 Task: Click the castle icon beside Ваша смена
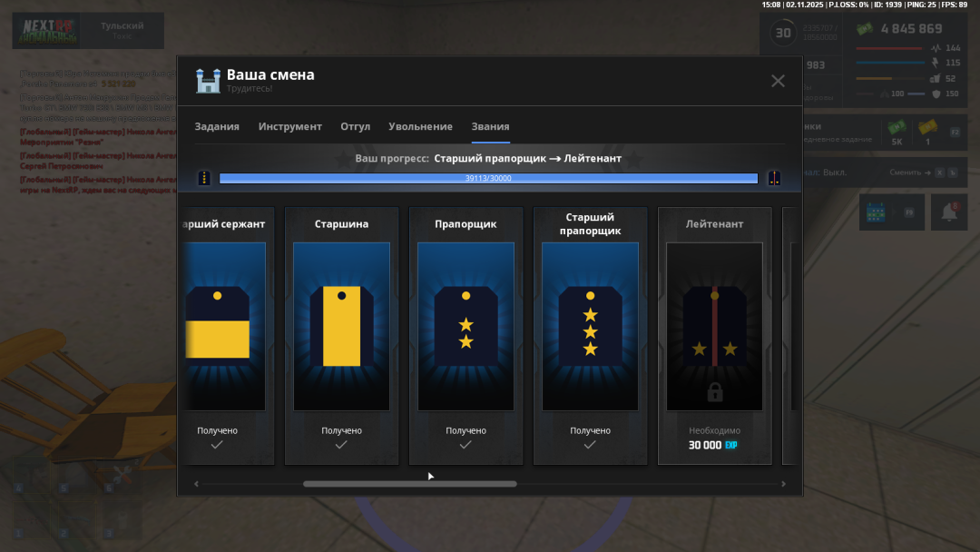(208, 81)
